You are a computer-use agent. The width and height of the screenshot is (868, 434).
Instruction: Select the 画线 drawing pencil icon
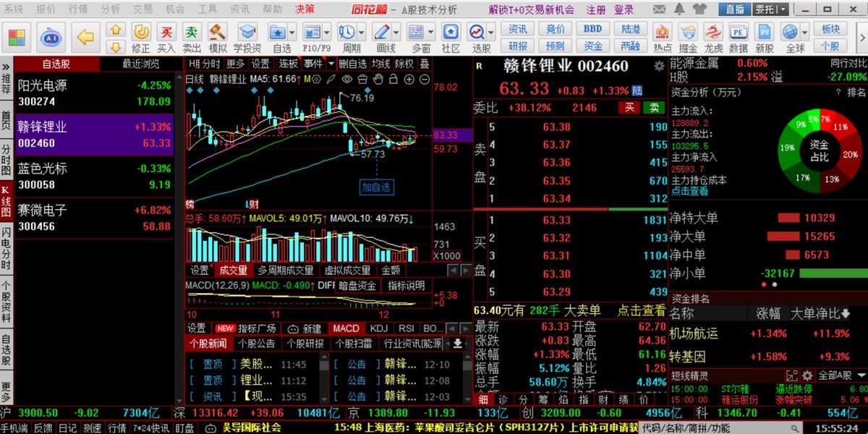pyautogui.click(x=381, y=32)
